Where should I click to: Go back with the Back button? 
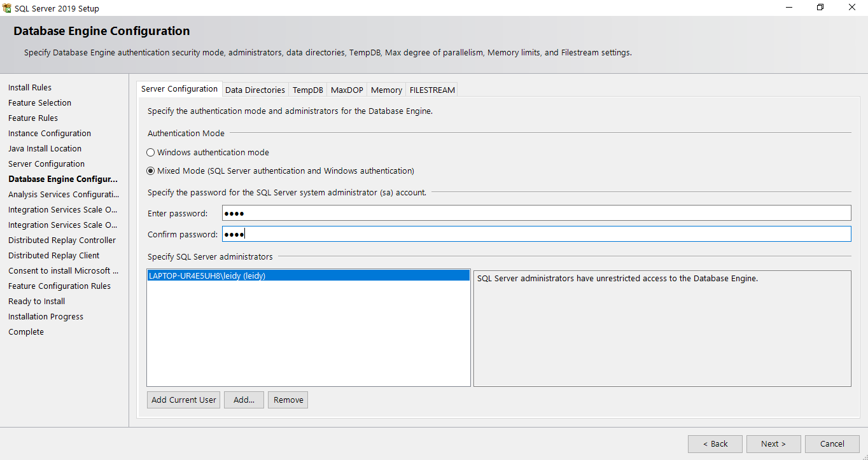715,444
